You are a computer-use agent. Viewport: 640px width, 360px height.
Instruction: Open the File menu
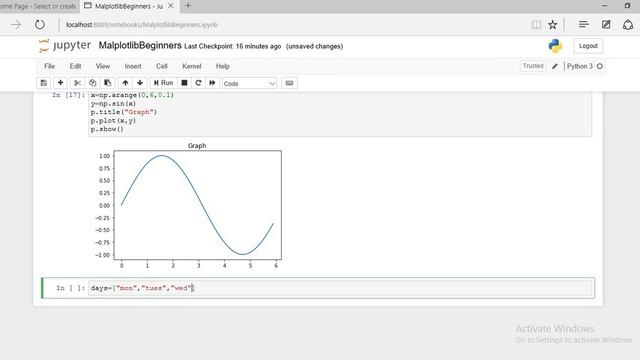point(49,66)
